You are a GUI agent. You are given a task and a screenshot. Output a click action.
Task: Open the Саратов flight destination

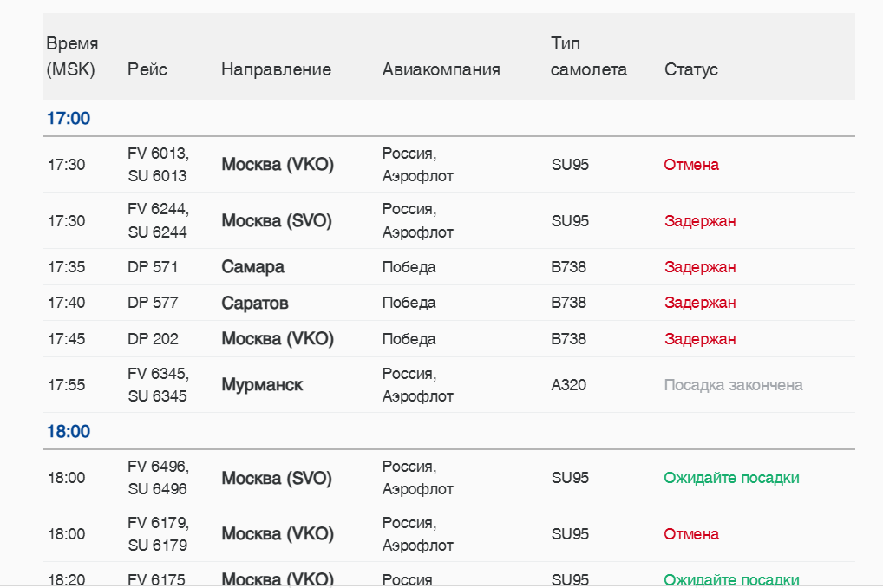[x=255, y=303]
